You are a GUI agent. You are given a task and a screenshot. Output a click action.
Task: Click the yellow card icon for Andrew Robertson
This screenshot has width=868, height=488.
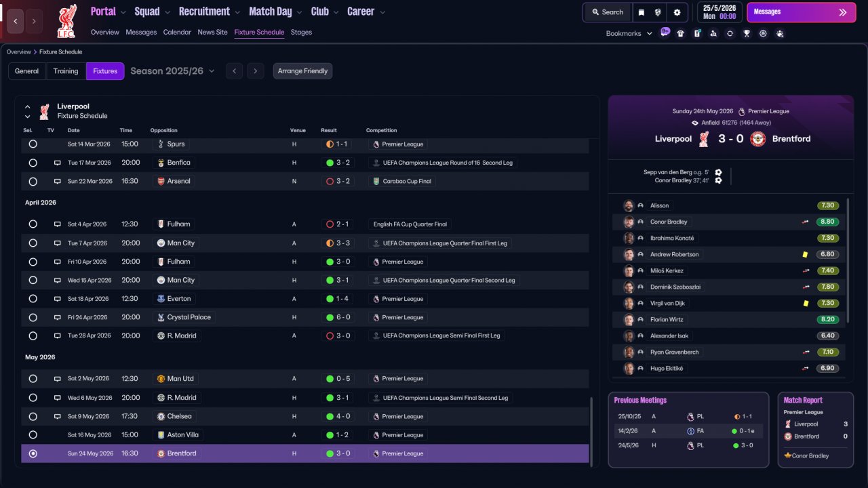(806, 254)
